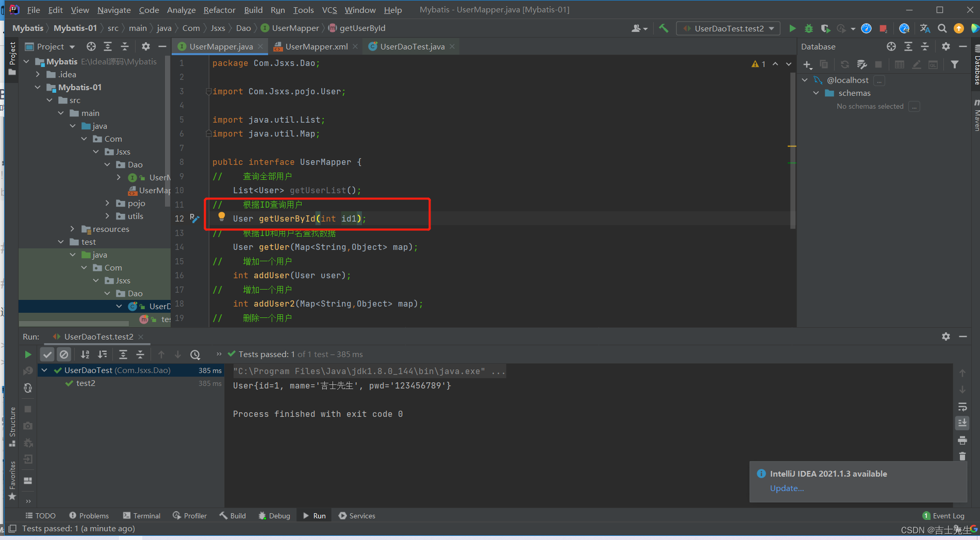Expand the pojo package
This screenshot has width=980, height=540.
tap(107, 204)
